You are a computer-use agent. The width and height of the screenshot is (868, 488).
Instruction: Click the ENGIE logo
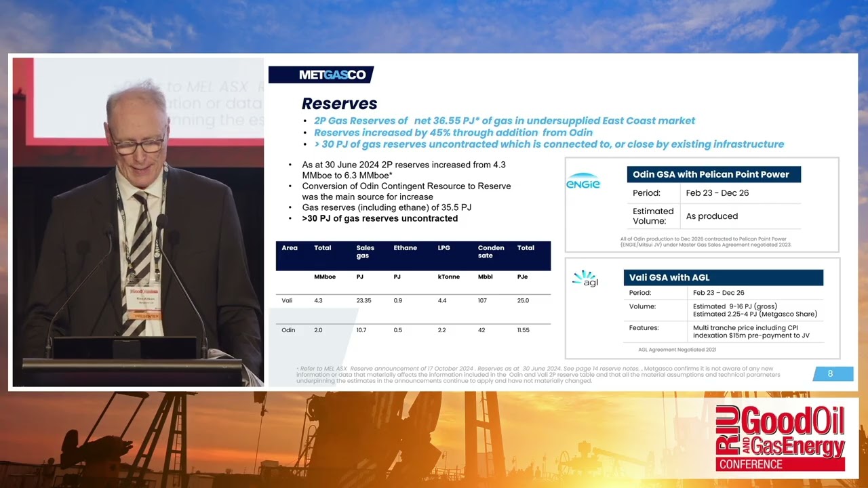click(x=583, y=182)
